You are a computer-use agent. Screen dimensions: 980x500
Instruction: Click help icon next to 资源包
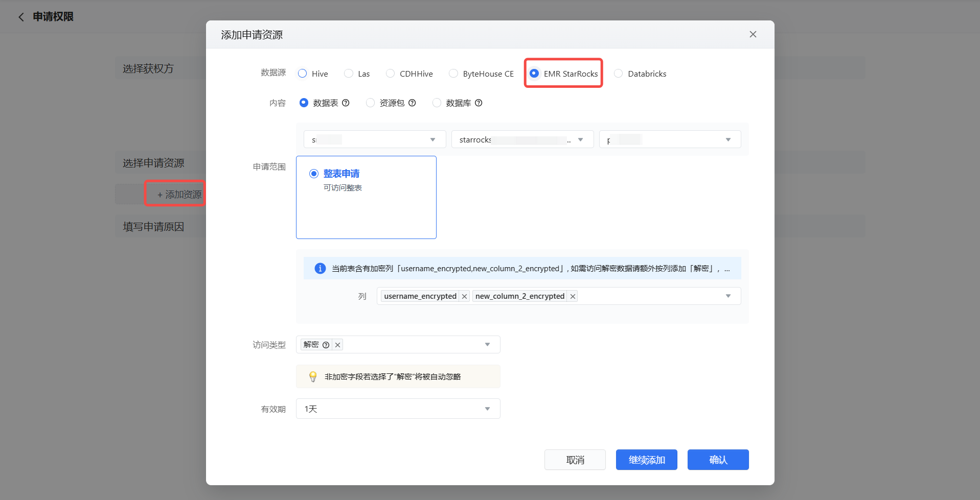(412, 103)
